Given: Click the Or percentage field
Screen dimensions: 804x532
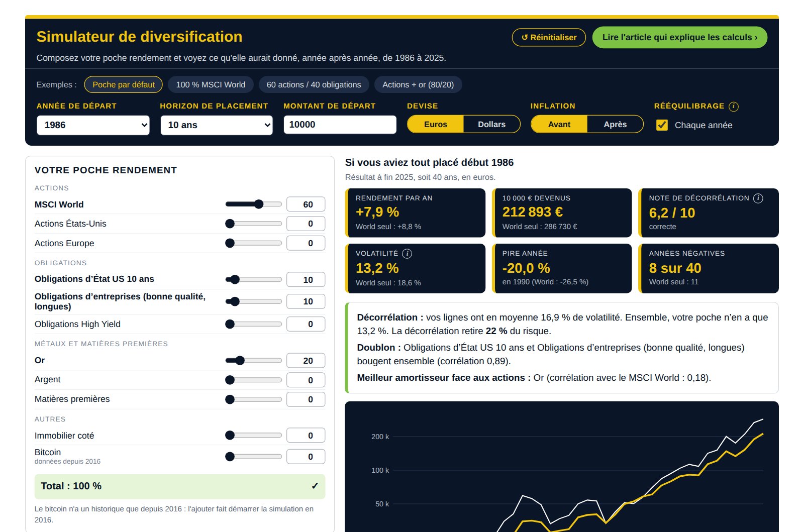Looking at the screenshot, I should [x=306, y=361].
